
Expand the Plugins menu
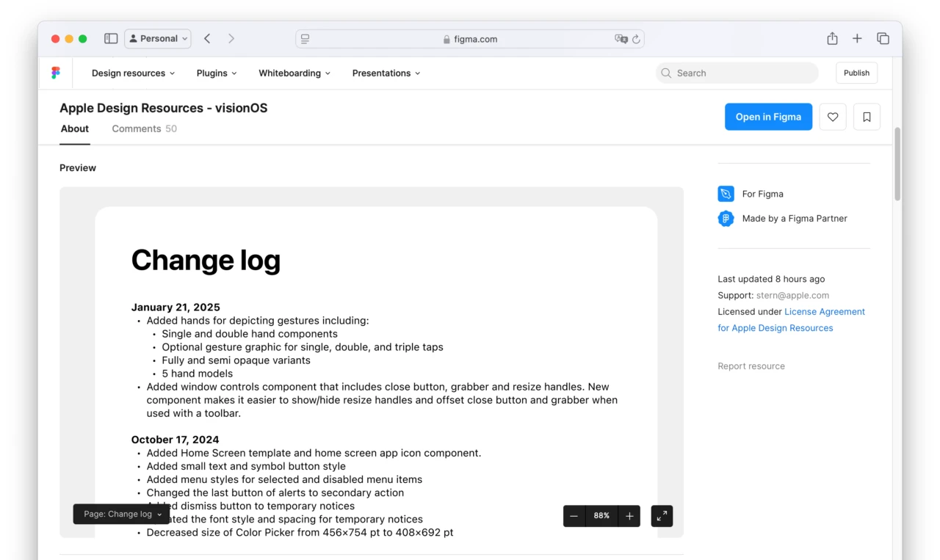tap(217, 73)
